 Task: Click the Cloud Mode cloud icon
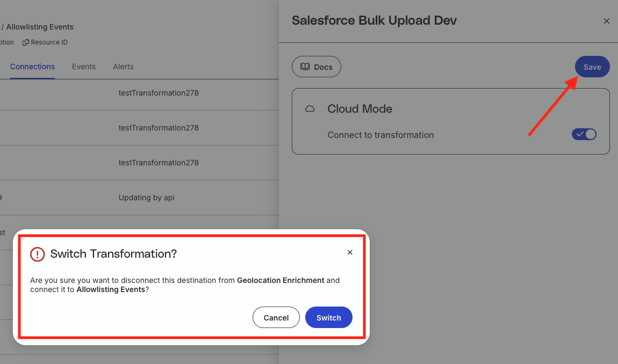click(x=310, y=109)
